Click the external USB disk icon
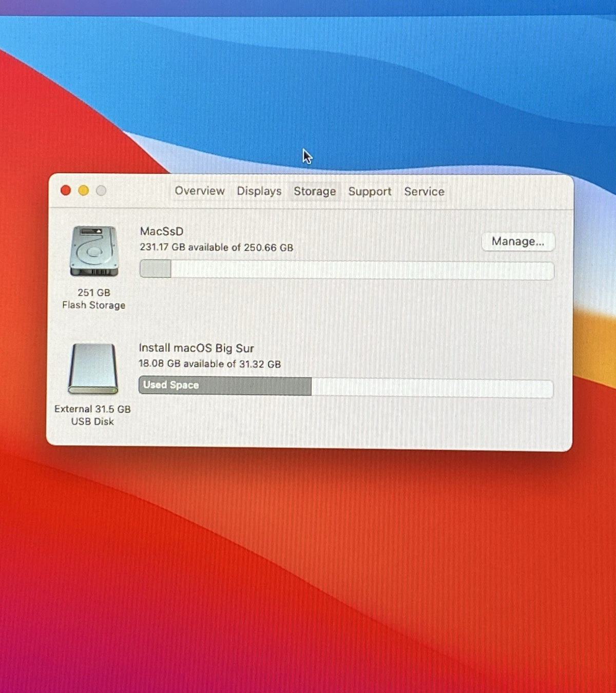 (x=93, y=369)
